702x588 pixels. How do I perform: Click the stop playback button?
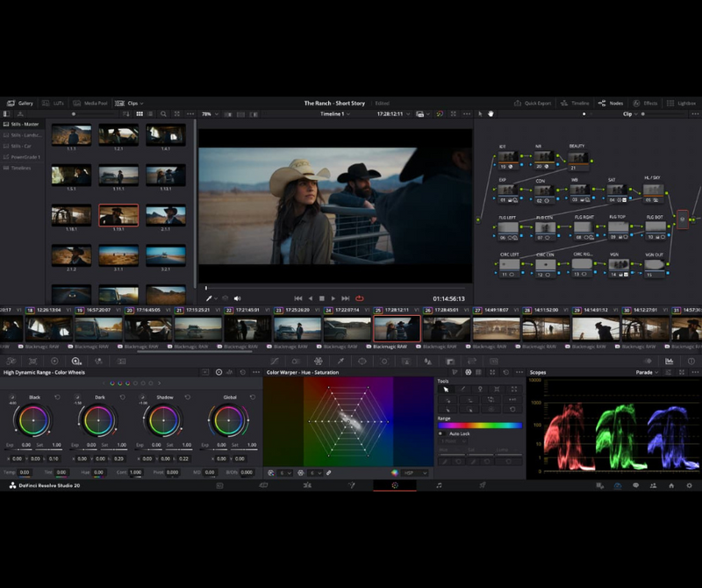tap(321, 298)
